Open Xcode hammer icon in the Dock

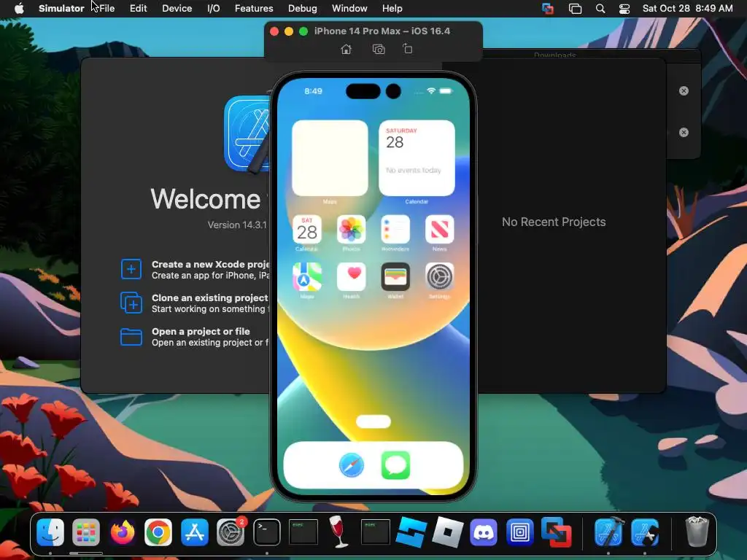click(608, 532)
